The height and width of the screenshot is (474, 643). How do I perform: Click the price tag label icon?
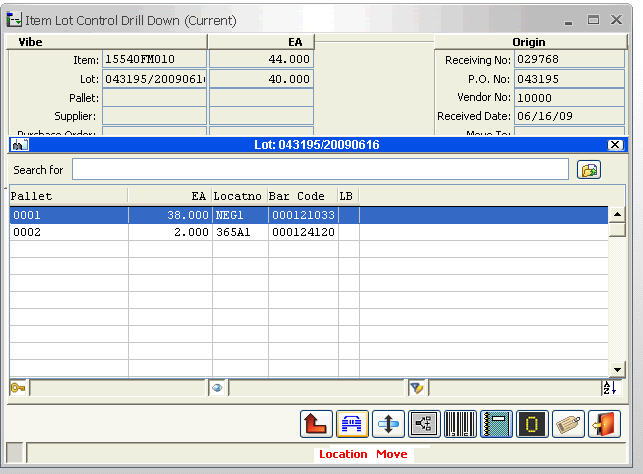[568, 424]
